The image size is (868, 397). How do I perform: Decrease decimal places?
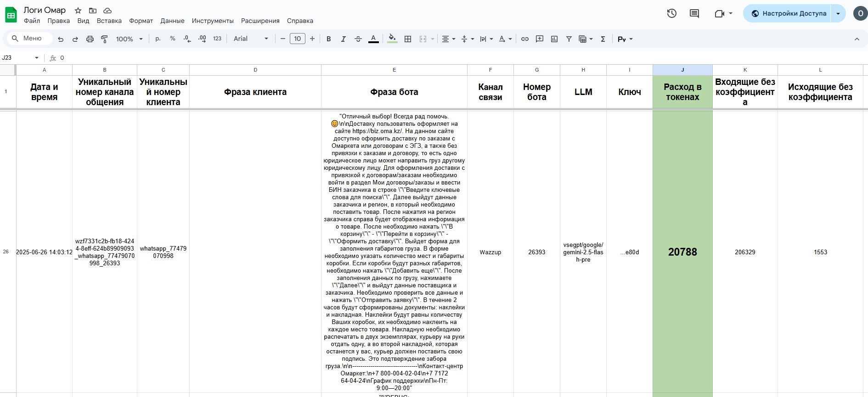coord(187,39)
